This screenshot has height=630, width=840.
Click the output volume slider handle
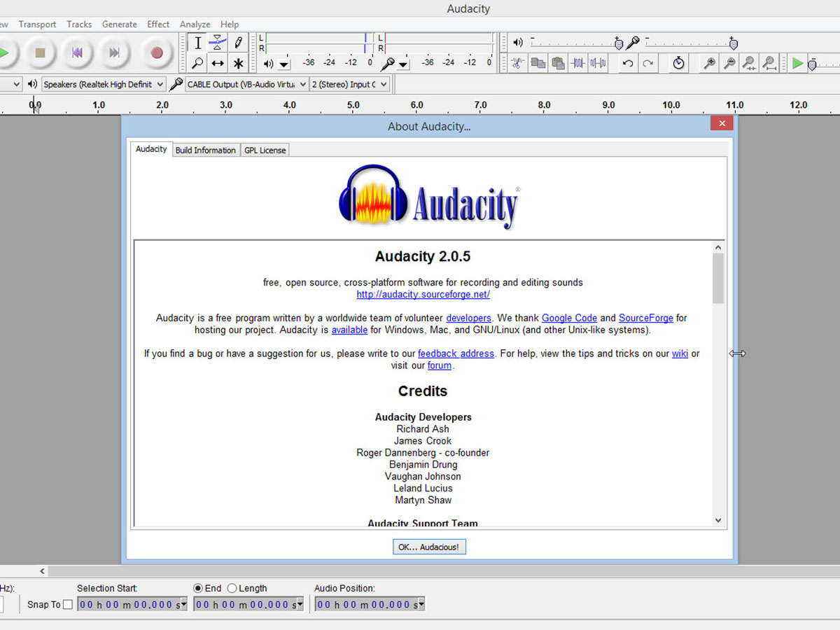[618, 43]
